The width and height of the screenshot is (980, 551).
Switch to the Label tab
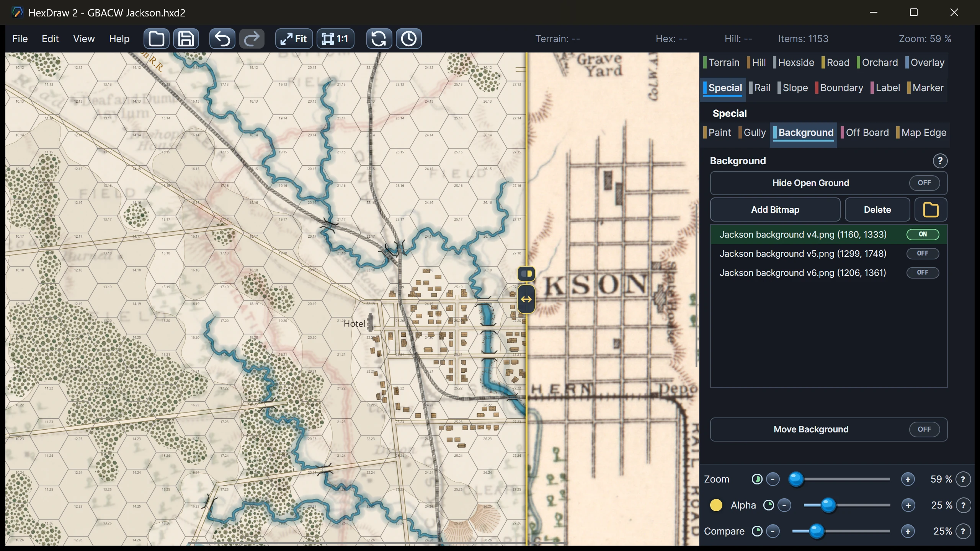pos(885,88)
